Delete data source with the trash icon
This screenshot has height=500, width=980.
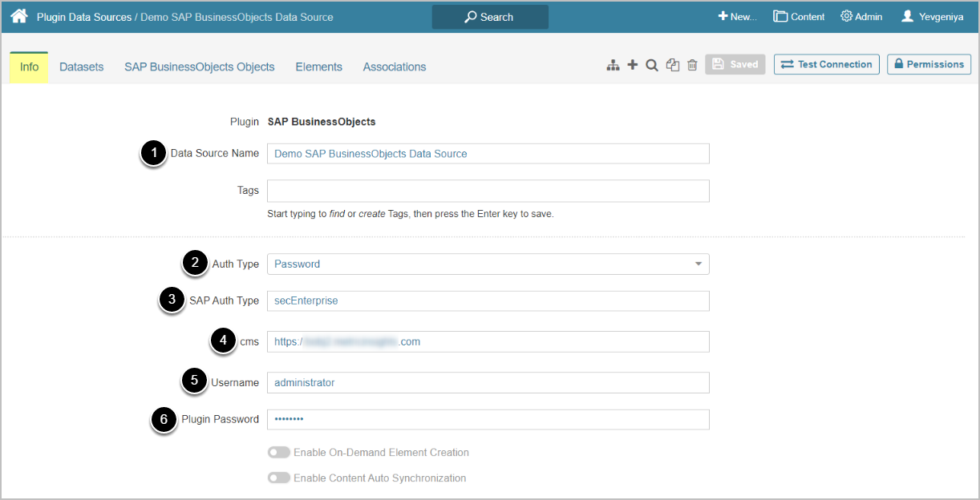tap(692, 65)
